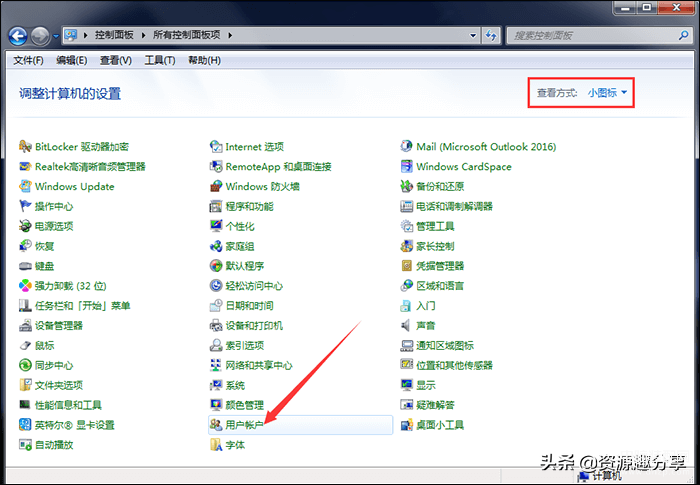Click the 操作中心 flag icon
The image size is (700, 485).
pos(25,206)
